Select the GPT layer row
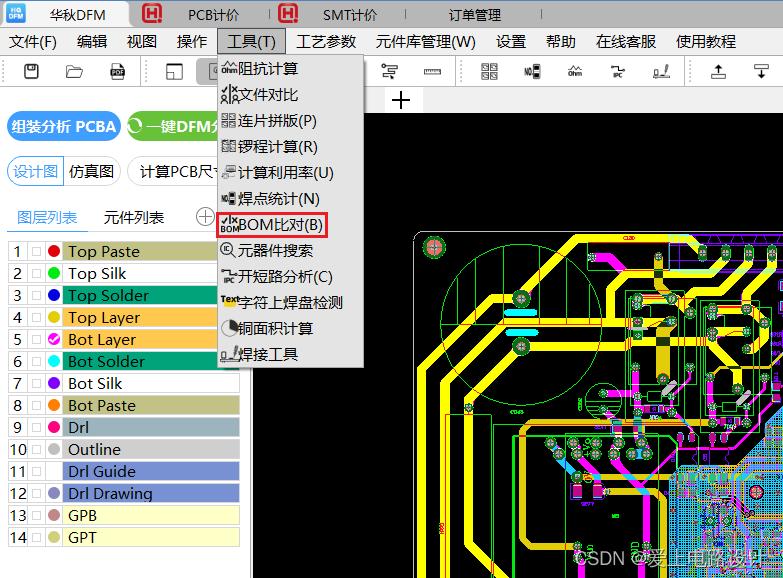This screenshot has width=783, height=578. pyautogui.click(x=124, y=537)
